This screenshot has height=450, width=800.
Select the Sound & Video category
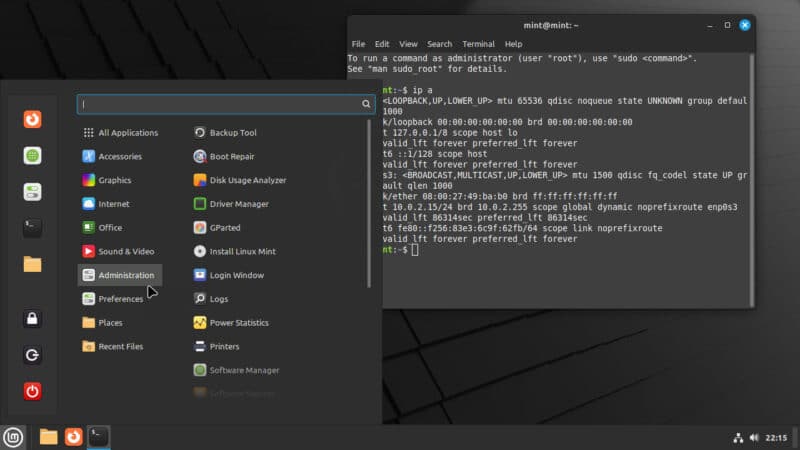[x=125, y=252]
